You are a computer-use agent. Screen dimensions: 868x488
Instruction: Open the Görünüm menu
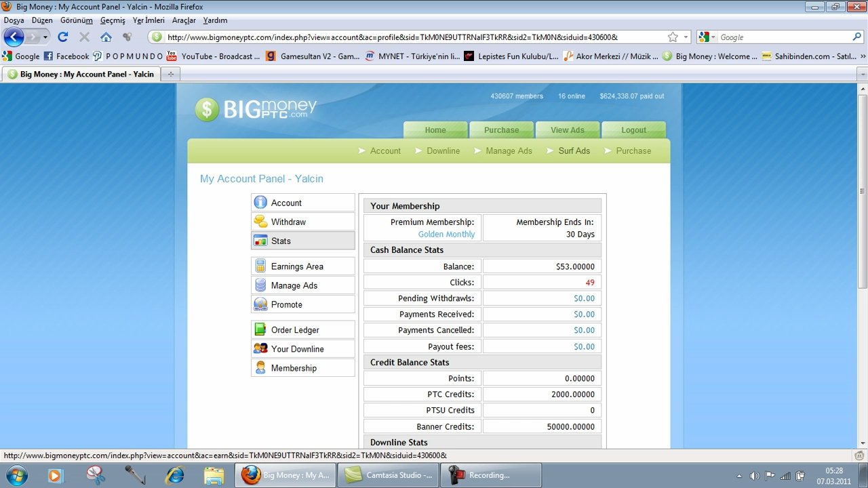(76, 20)
